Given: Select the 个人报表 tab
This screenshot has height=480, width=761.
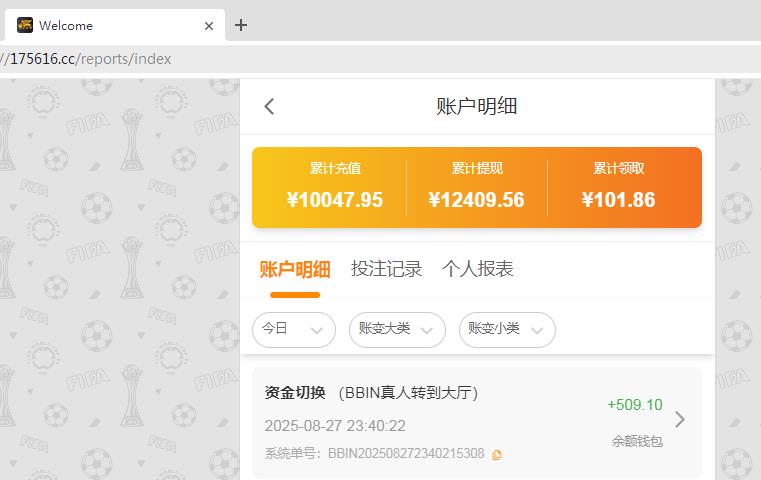Looking at the screenshot, I should [x=477, y=269].
